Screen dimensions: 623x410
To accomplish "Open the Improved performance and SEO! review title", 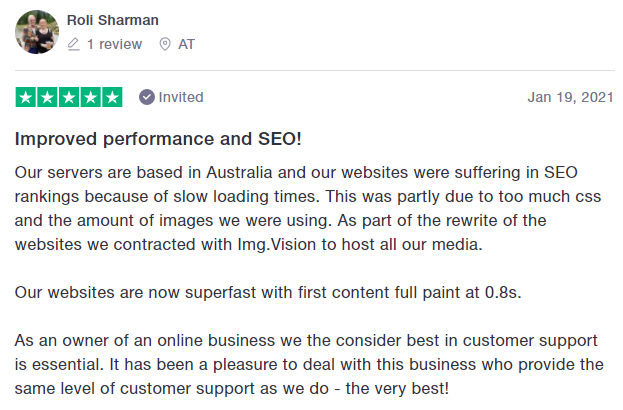I will pyautogui.click(x=158, y=139).
